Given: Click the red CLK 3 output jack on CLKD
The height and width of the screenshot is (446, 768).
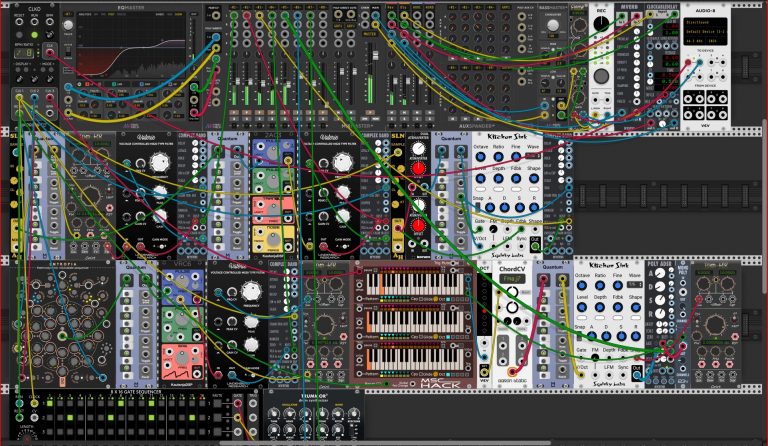Looking at the screenshot, I should coord(49,97).
